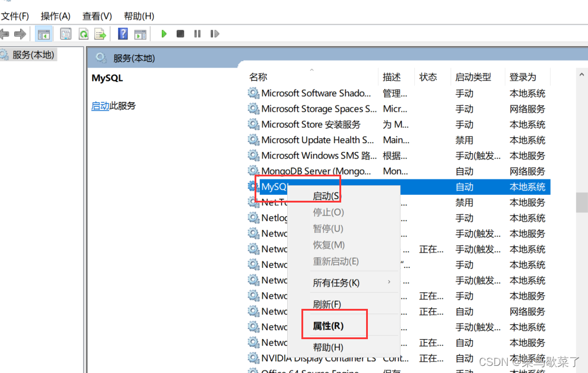Click gear icon of Microsoft Store 安装服务
588x373 pixels.
coord(253,124)
